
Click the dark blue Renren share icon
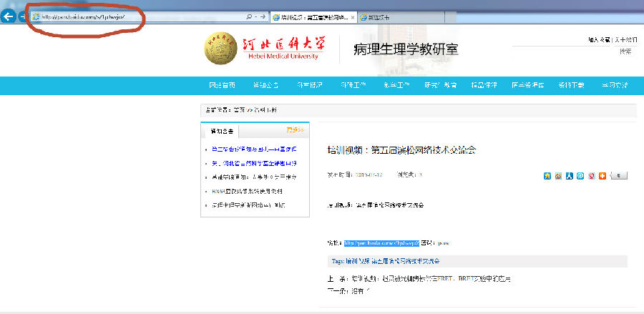[570, 176]
